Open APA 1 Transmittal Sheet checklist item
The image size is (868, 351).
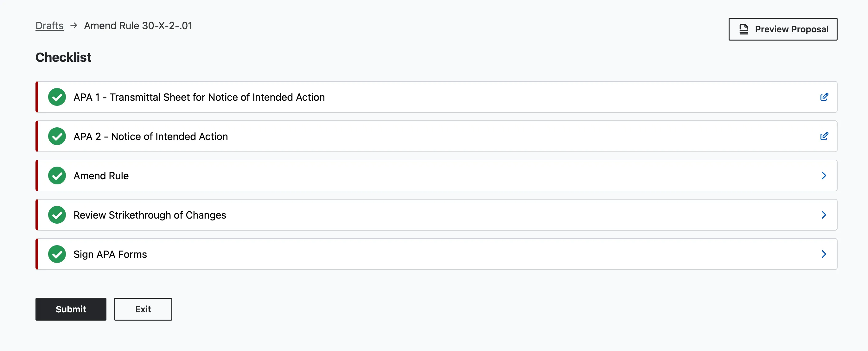click(x=199, y=97)
